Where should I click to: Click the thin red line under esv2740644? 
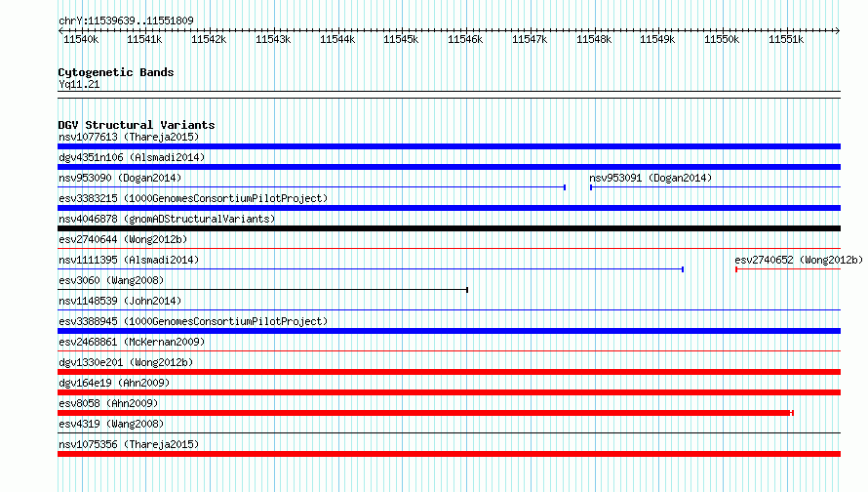click(x=449, y=249)
